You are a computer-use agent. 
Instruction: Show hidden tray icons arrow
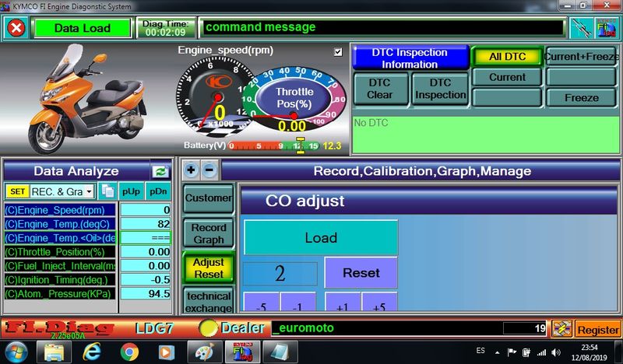coord(498,352)
